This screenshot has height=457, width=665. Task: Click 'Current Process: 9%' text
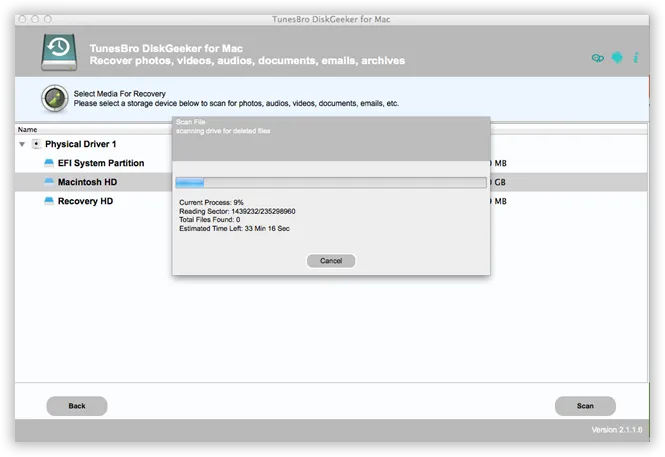[x=211, y=202]
